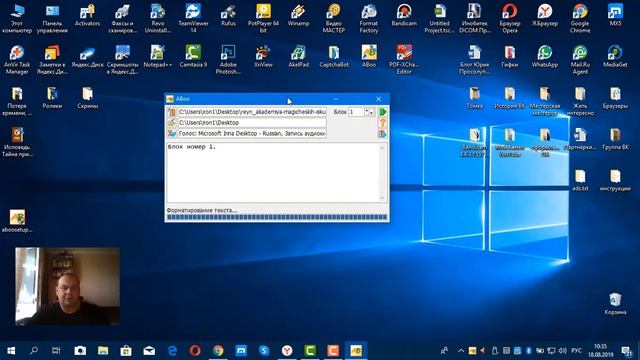Switch to the ABoo taskbar button
This screenshot has height=360, width=640.
356,351
